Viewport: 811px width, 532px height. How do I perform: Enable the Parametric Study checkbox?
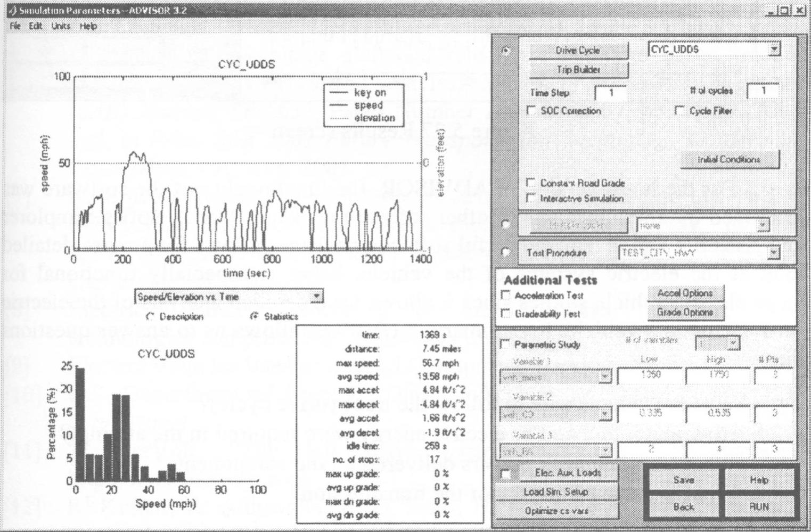pos(505,345)
